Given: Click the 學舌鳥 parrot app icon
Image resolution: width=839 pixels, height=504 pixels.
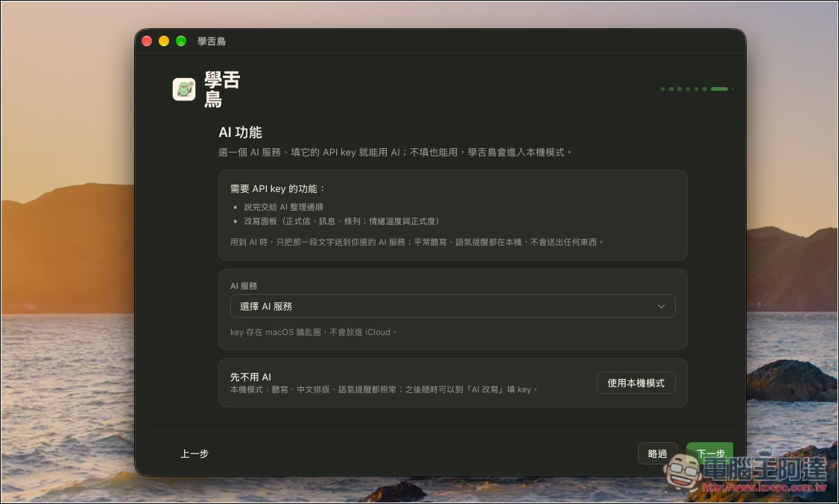Looking at the screenshot, I should pos(184,89).
